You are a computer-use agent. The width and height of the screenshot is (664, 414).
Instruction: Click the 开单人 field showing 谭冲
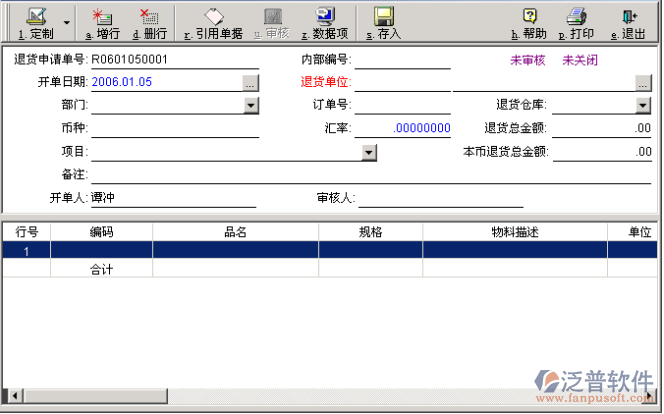click(174, 198)
